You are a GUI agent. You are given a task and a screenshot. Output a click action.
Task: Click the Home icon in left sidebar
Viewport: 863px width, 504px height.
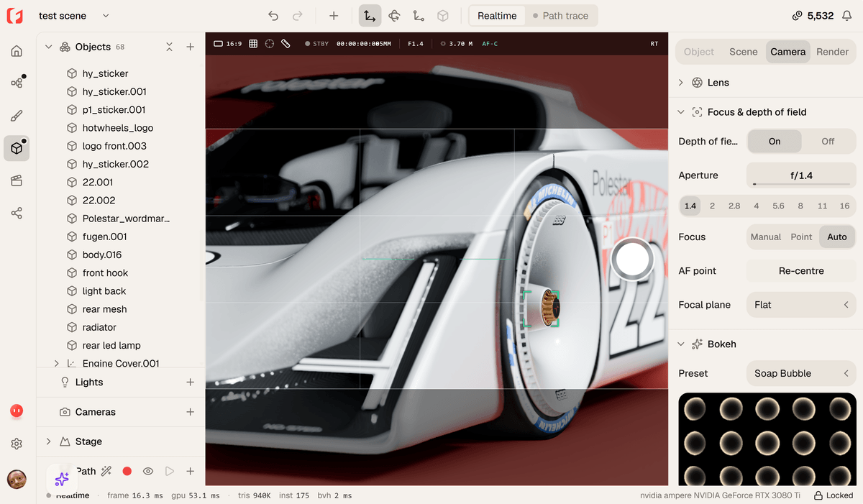click(x=17, y=51)
